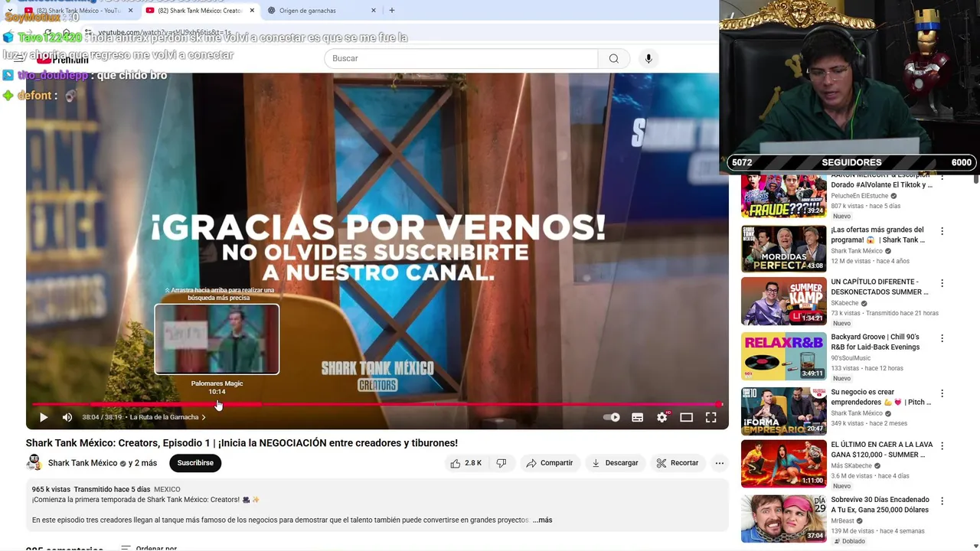Open 'Sobrevive 30 Días Encadenado' video title

click(880, 504)
